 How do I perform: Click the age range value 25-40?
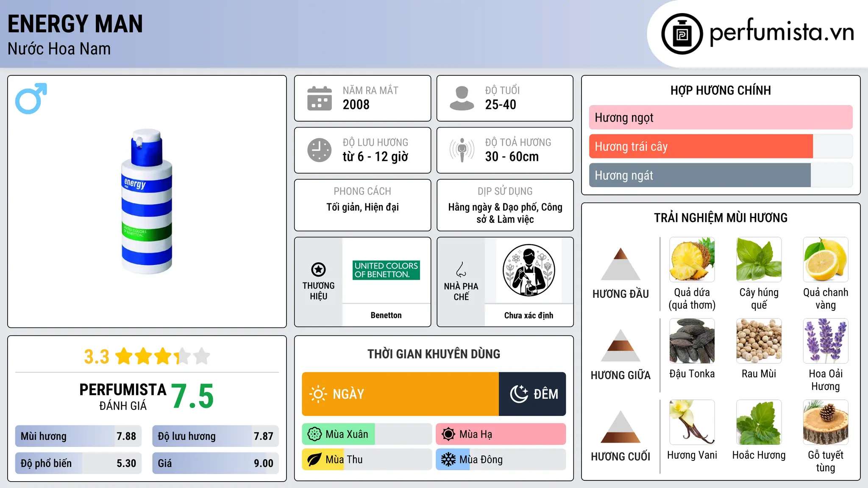pyautogui.click(x=501, y=105)
